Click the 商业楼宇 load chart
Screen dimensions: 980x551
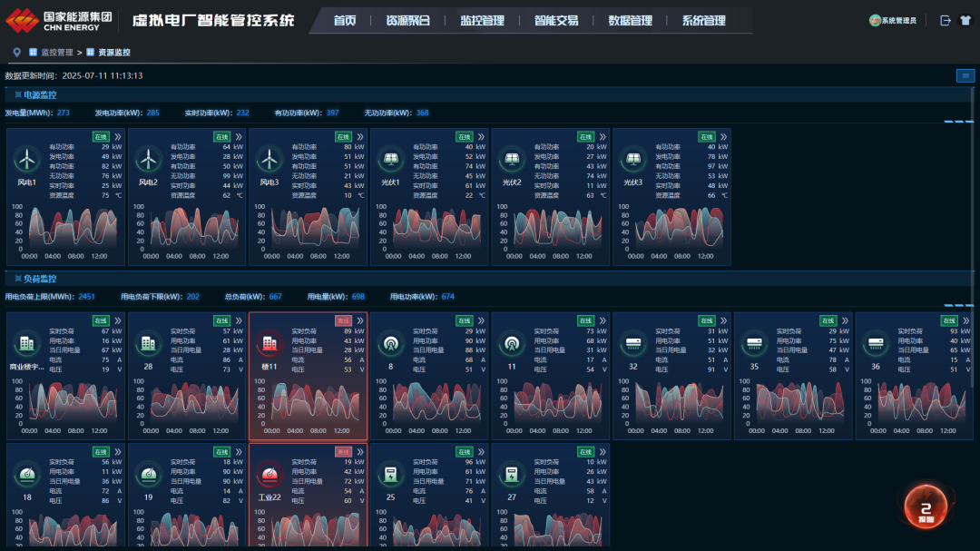[x=65, y=405]
